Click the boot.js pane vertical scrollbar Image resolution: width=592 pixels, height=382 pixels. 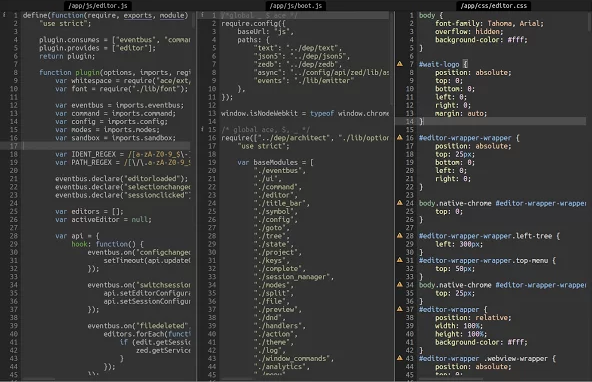391,59
